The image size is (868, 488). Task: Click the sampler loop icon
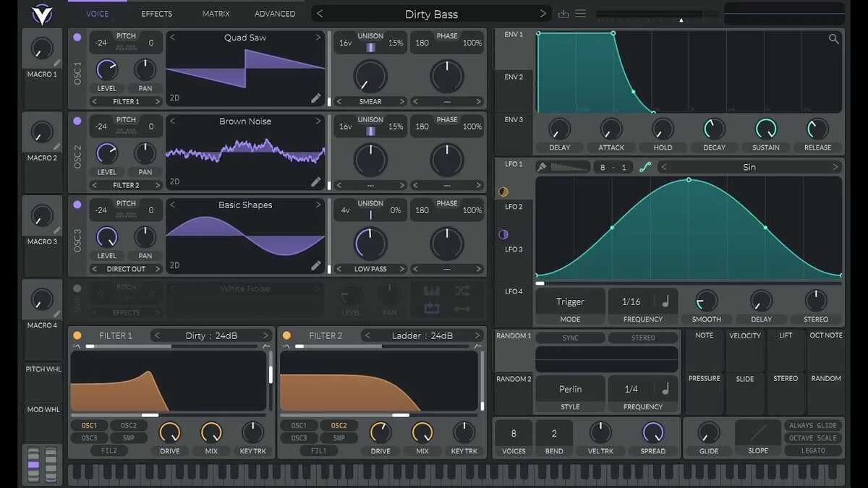point(432,309)
